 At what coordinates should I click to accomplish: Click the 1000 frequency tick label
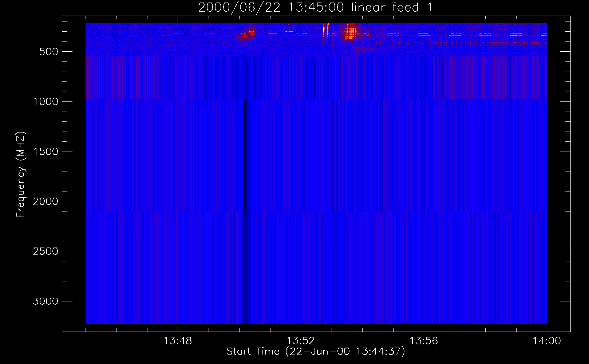coord(46,102)
